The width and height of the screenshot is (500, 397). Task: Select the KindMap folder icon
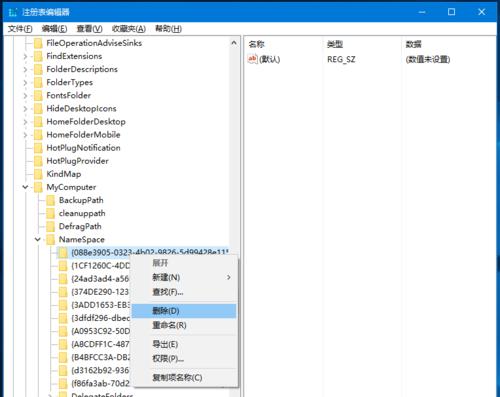point(38,174)
